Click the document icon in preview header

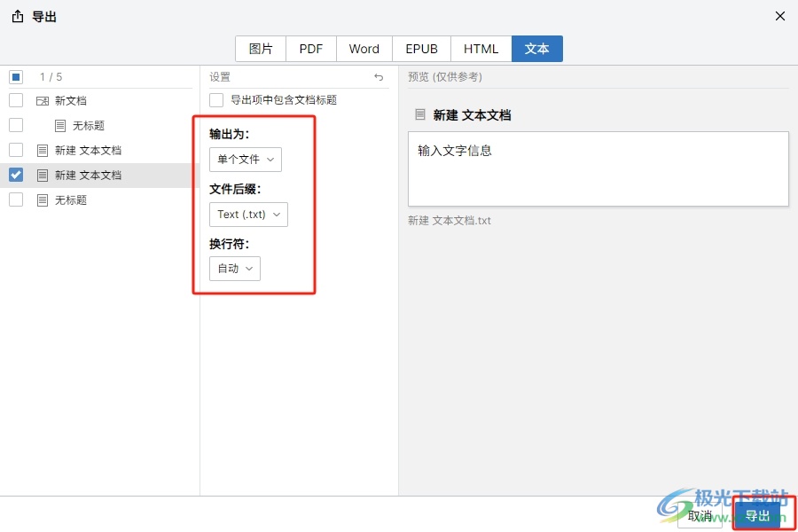[x=420, y=114]
